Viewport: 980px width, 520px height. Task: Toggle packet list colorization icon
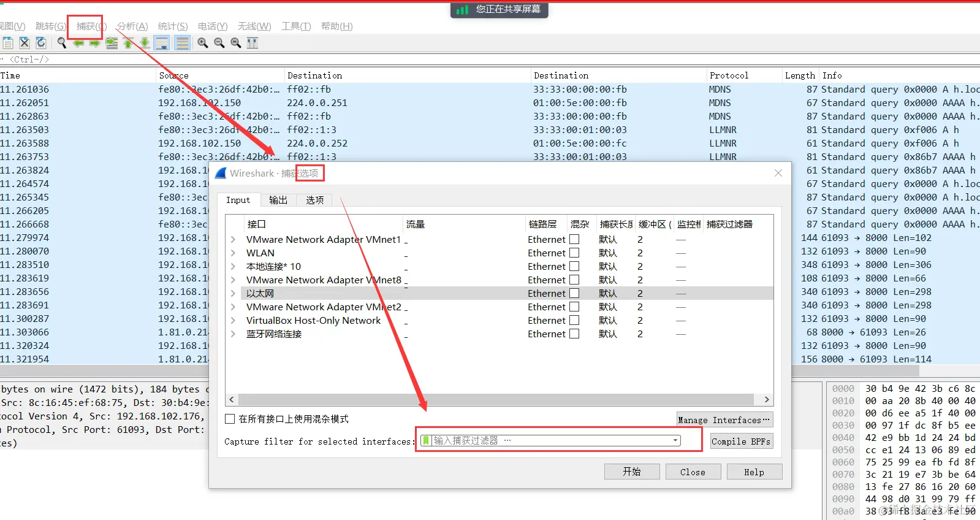[x=182, y=43]
